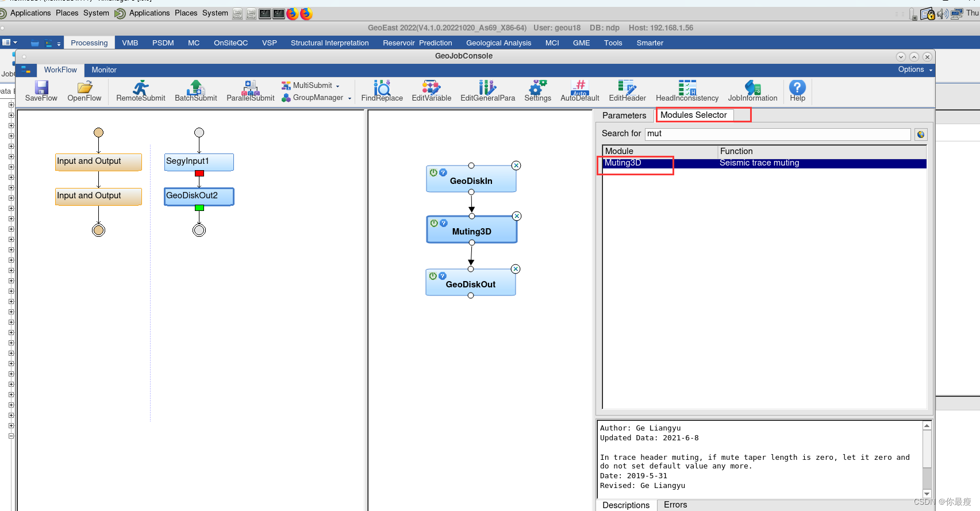Screen dimensions: 980x511
Task: Select the upper Input and Output node
Action: [x=98, y=162]
